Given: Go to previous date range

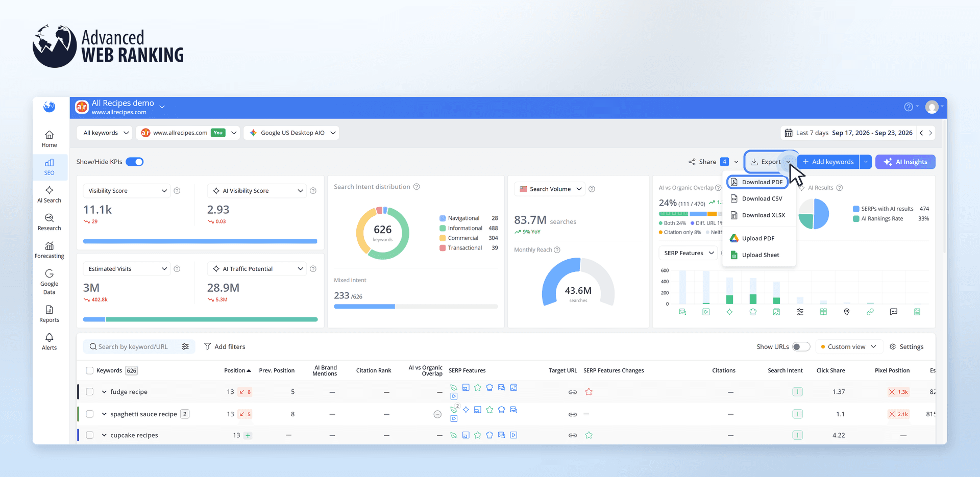Looking at the screenshot, I should (x=921, y=133).
